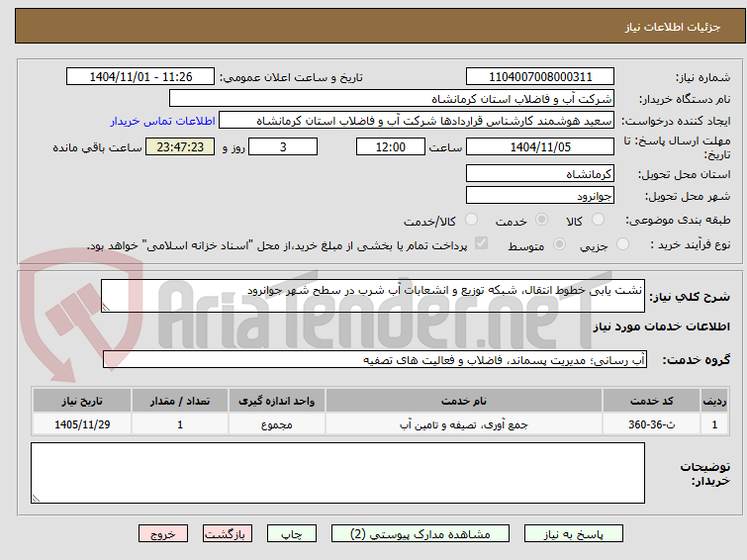Click the جزئیات اطلاعات نیاز page title

(672, 27)
